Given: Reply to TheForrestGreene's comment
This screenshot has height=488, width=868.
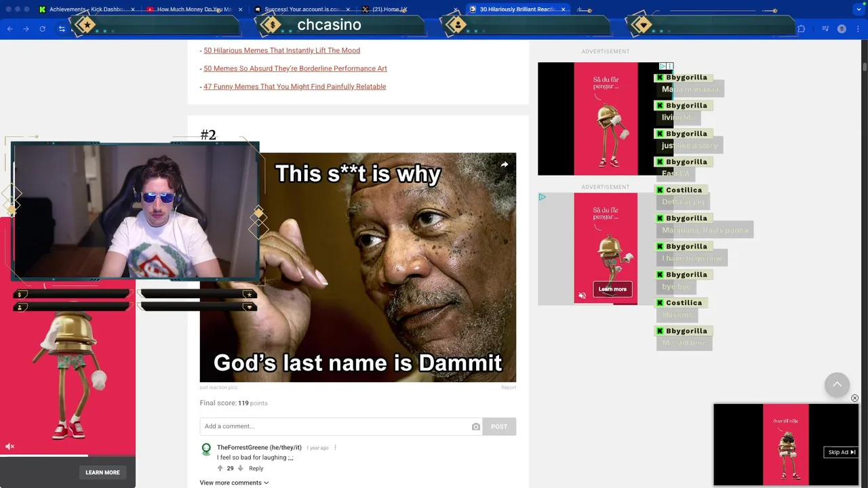Looking at the screenshot, I should pos(256,468).
